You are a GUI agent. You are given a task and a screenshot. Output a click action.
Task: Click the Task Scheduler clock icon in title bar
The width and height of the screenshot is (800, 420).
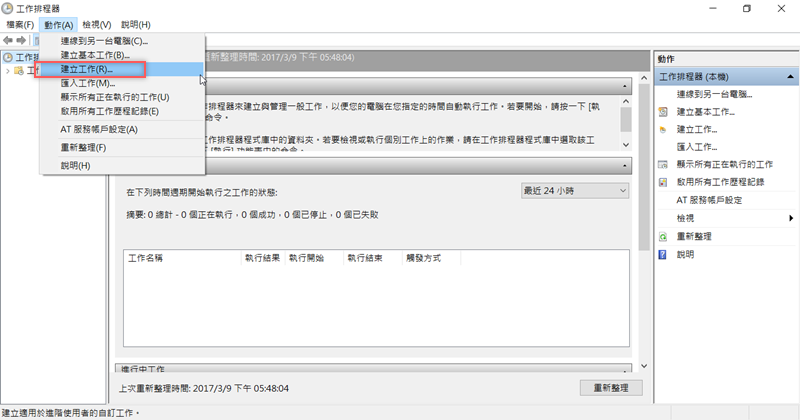coord(7,8)
